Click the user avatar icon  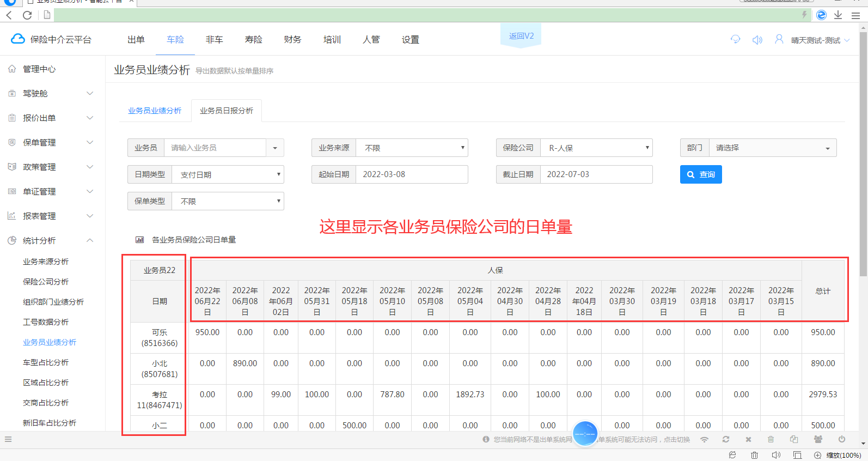pyautogui.click(x=779, y=39)
